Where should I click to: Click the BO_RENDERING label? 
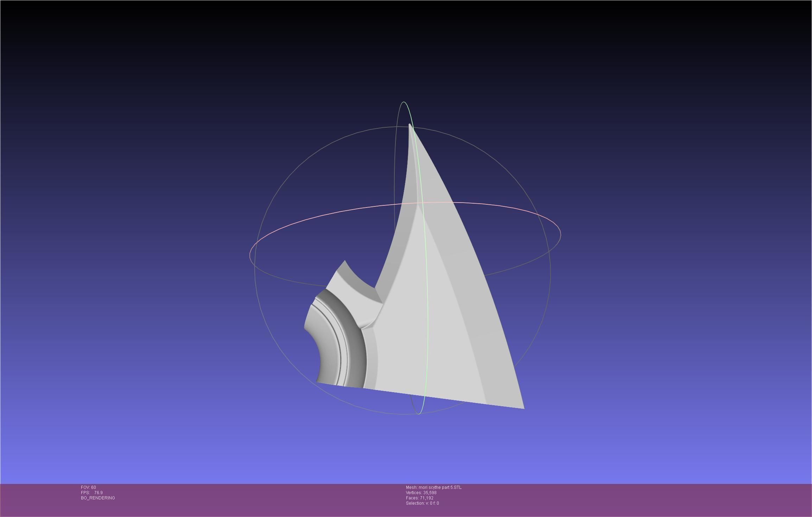[98, 498]
